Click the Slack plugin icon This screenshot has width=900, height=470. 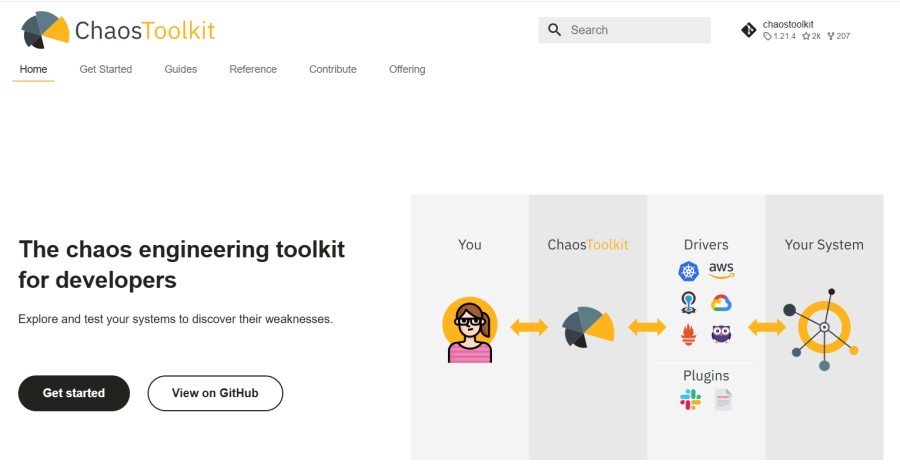point(690,399)
